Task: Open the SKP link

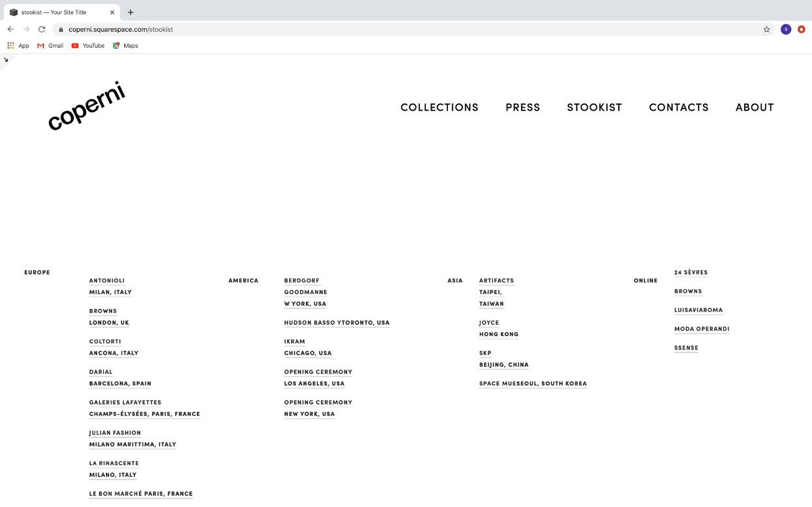Action: [x=485, y=354]
